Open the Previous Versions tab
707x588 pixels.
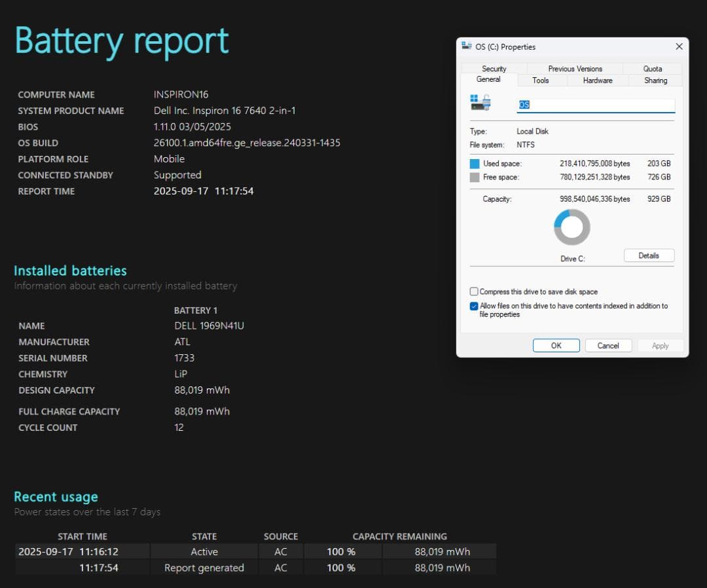575,68
